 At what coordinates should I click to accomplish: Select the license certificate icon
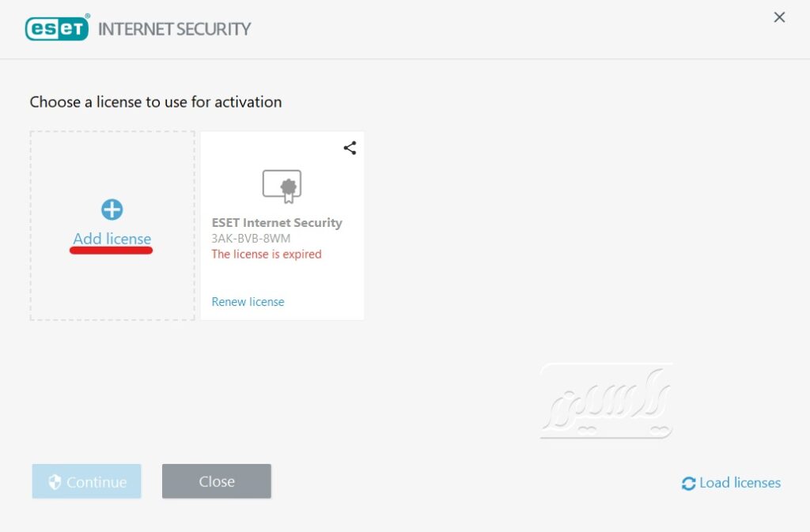pyautogui.click(x=282, y=187)
